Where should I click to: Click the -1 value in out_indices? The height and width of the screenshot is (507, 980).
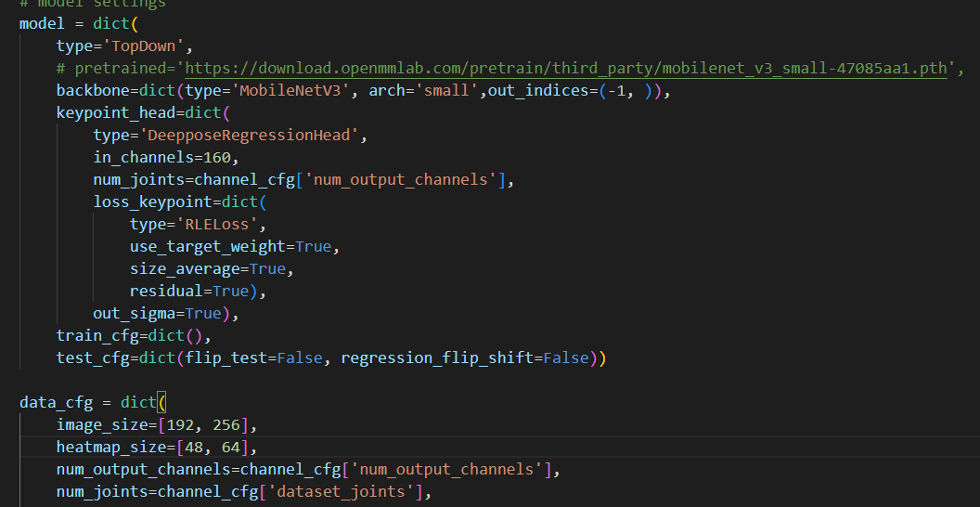click(x=617, y=90)
